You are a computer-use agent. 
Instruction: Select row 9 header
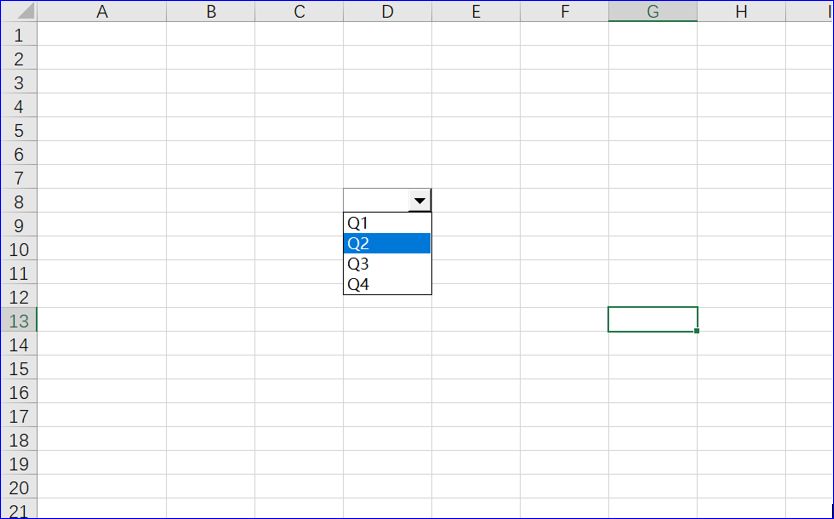coord(19,225)
